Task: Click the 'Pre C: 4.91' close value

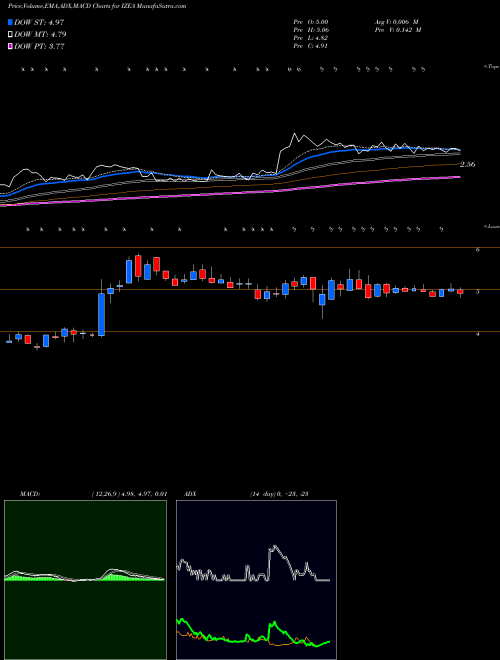Action: click(311, 46)
